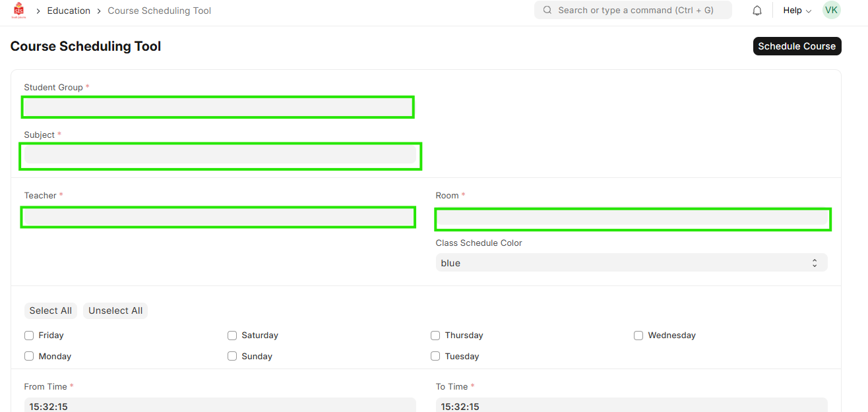
Task: Open the Student Group link field
Action: [x=218, y=107]
